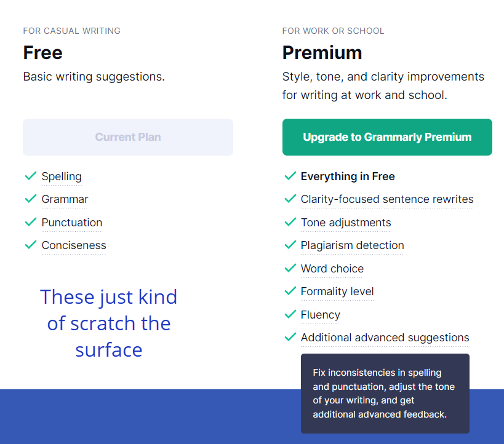Click the Spelling feature link
This screenshot has height=444, width=504.
click(62, 176)
